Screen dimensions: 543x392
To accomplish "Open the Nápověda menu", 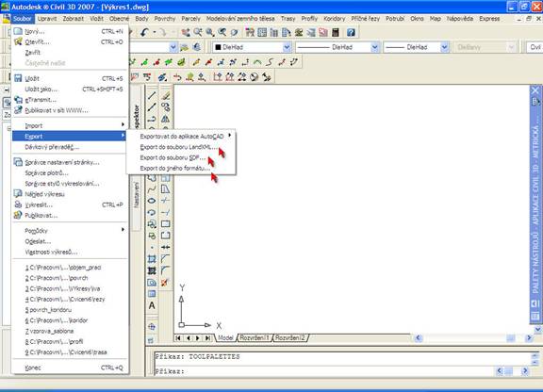I will (460, 18).
